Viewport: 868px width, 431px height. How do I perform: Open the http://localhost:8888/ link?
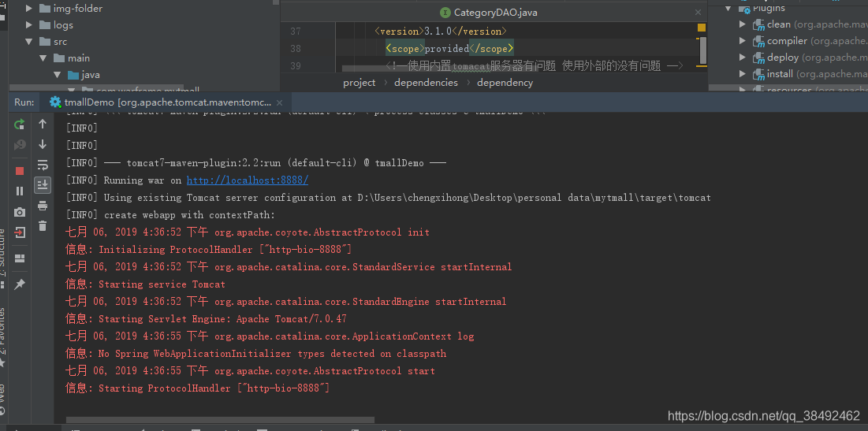point(248,180)
